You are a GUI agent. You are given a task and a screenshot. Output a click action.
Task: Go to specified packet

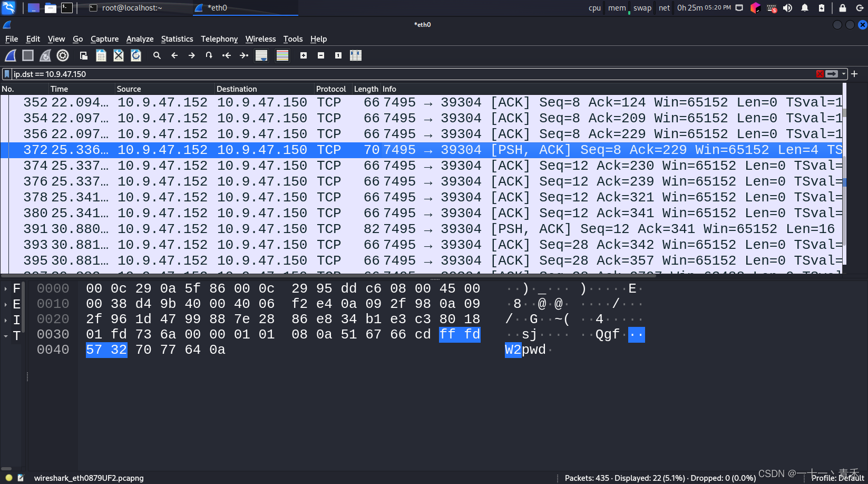click(209, 55)
